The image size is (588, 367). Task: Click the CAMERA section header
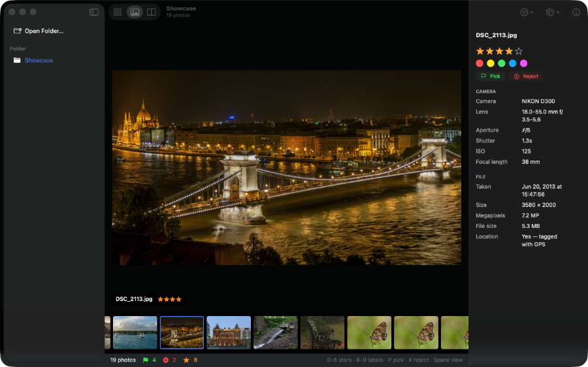[485, 91]
